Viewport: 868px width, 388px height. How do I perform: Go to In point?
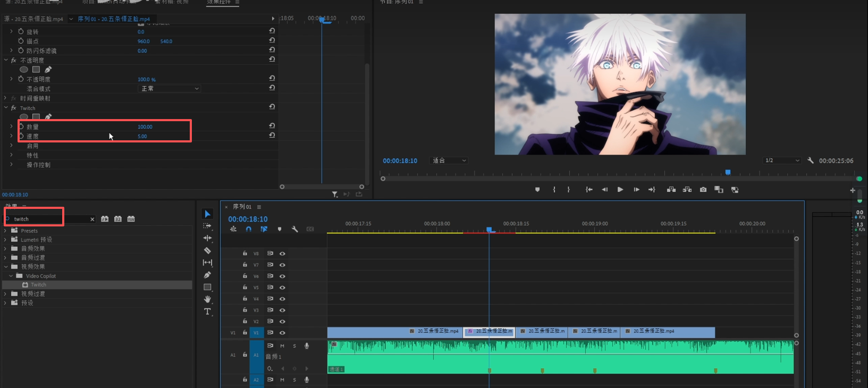(589, 190)
